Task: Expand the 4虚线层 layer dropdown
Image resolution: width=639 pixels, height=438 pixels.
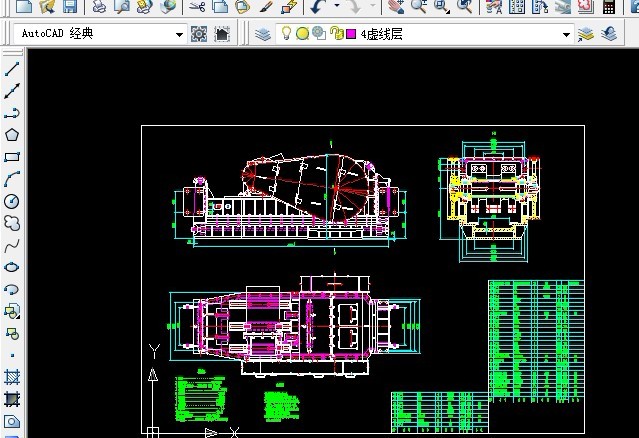Action: point(566,34)
